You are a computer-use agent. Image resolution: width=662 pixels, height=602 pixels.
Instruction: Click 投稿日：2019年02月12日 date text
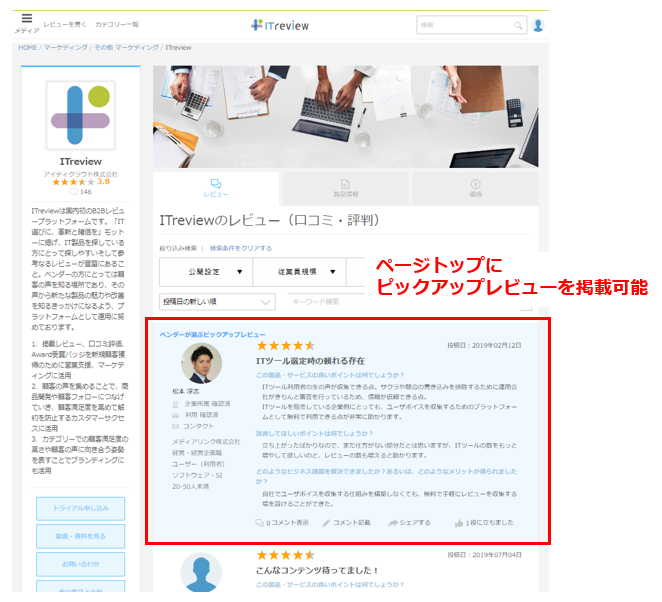pos(484,345)
